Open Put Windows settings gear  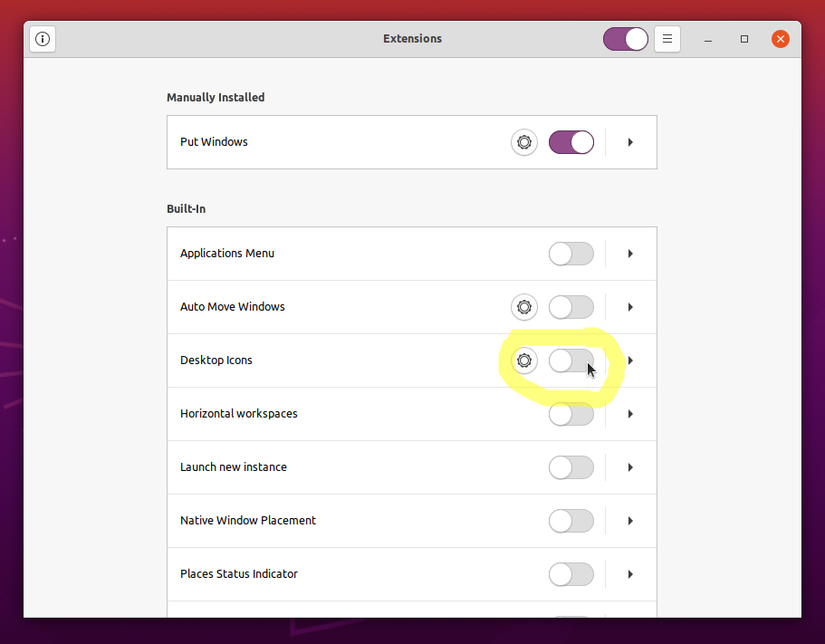point(524,142)
